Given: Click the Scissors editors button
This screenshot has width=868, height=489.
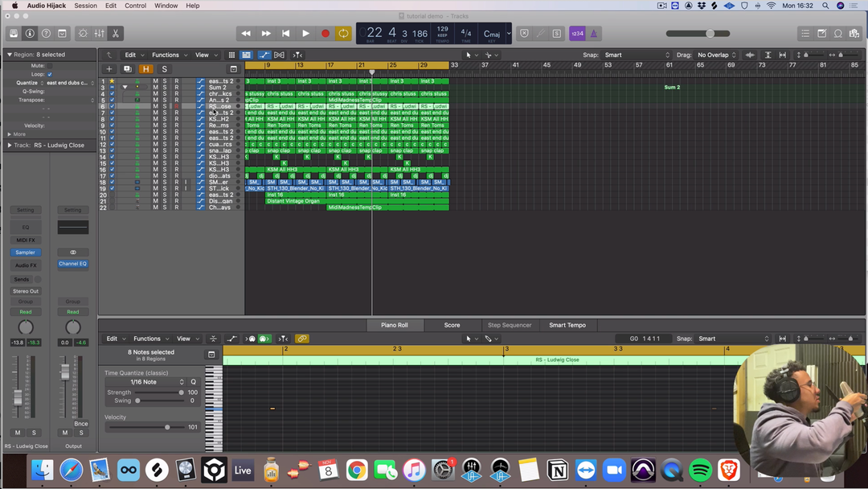Looking at the screenshot, I should click(116, 34).
